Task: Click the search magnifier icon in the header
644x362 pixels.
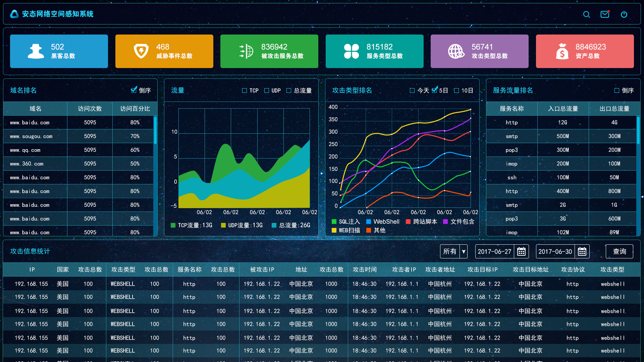Action: tap(586, 14)
